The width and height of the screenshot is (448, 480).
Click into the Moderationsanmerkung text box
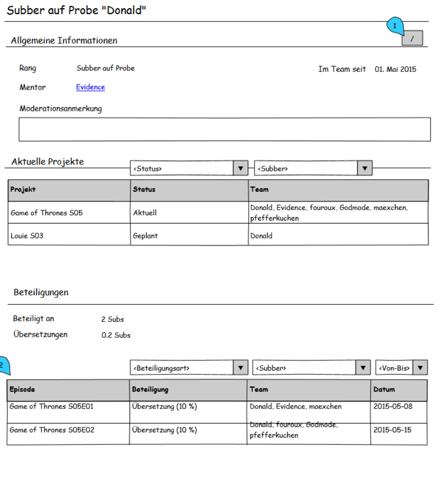[224, 129]
